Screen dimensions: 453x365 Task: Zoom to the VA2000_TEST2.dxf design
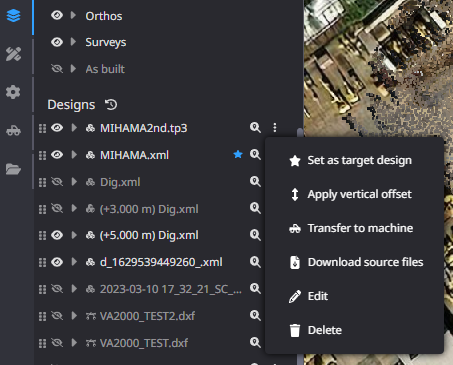point(255,316)
